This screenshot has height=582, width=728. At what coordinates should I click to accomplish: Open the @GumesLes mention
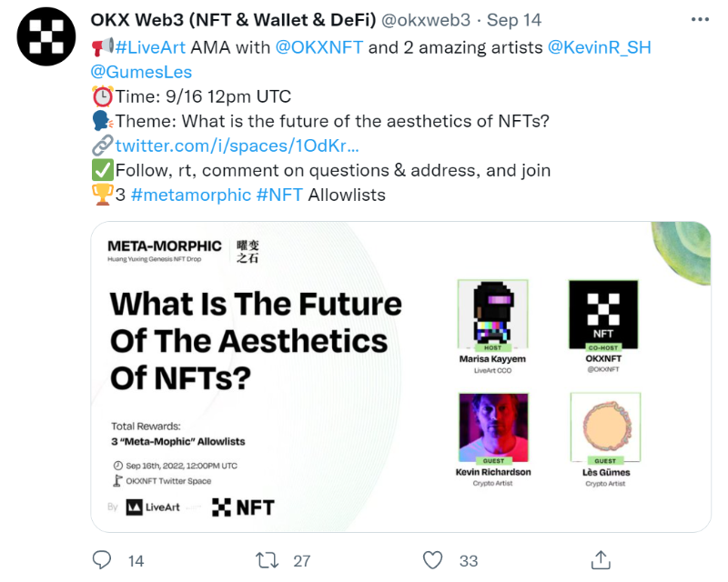142,71
